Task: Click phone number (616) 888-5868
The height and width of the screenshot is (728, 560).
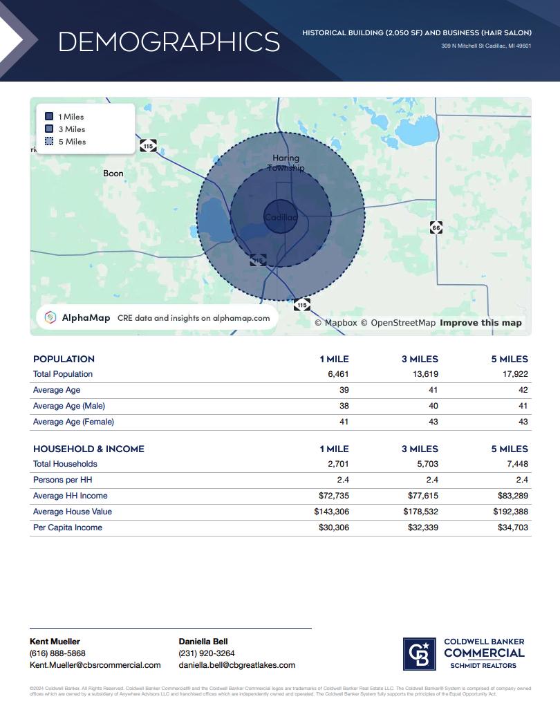Action: point(57,653)
